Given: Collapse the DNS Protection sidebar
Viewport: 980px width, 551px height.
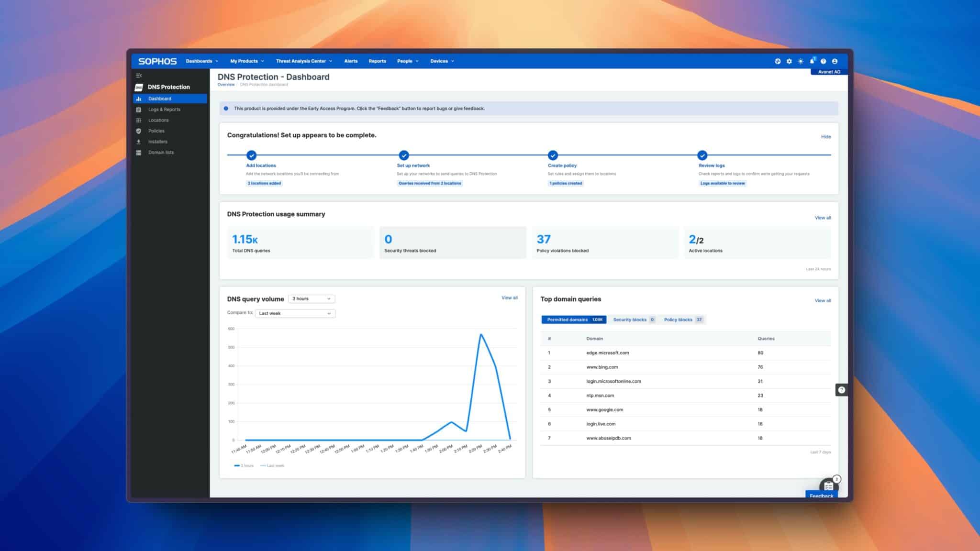Looking at the screenshot, I should pyautogui.click(x=139, y=75).
